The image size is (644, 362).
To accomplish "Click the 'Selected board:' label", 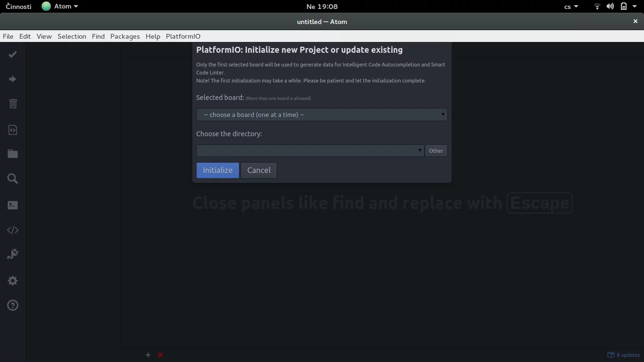I will (x=220, y=98).
